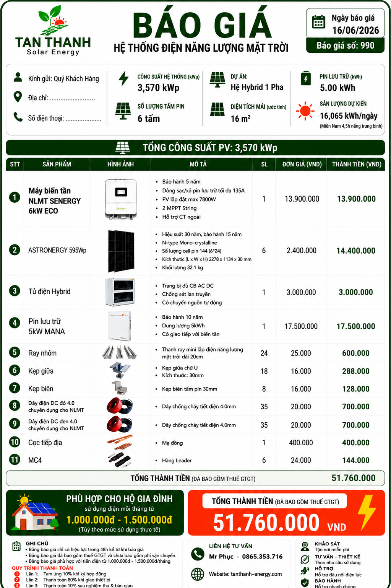Click the quantity 24 in Ray nhôm row
391x588 pixels.
pos(264,353)
